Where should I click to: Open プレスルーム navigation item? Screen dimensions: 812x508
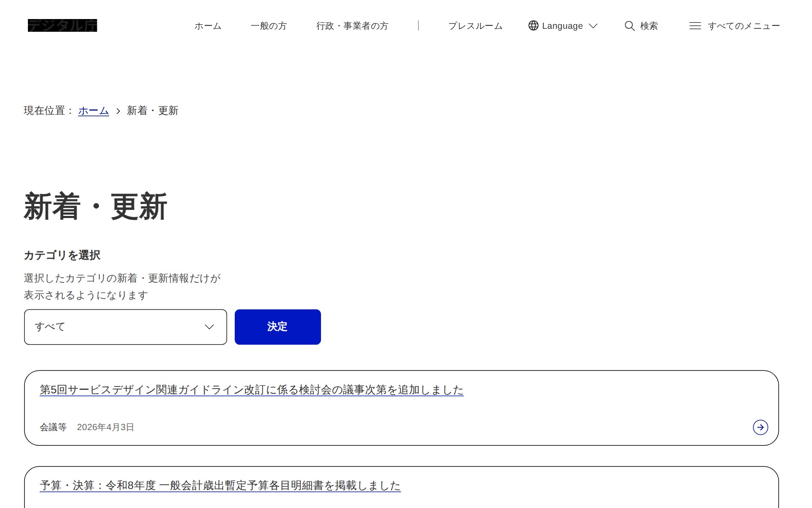(475, 26)
